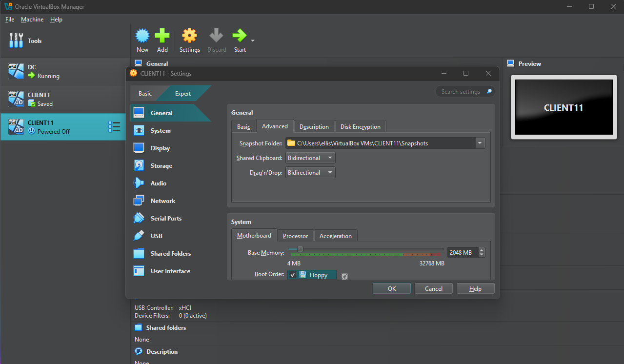Select the User Interface settings category
The image size is (624, 364).
click(170, 271)
